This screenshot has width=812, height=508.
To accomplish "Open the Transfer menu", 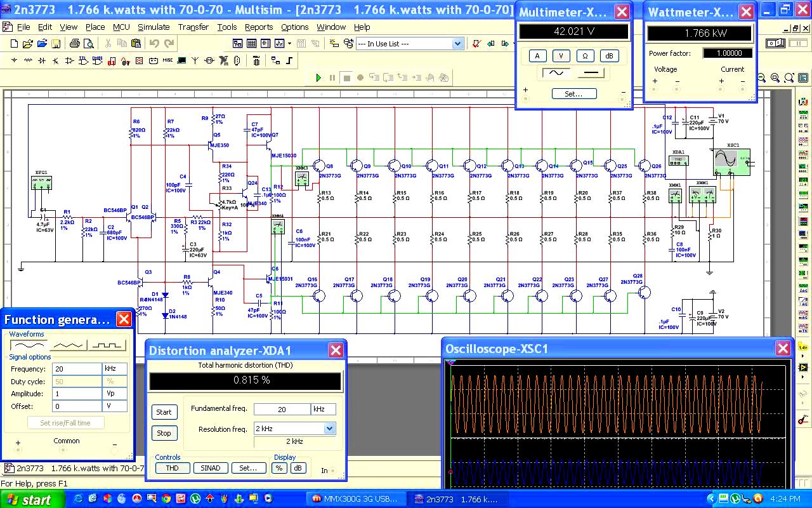I will click(x=193, y=27).
